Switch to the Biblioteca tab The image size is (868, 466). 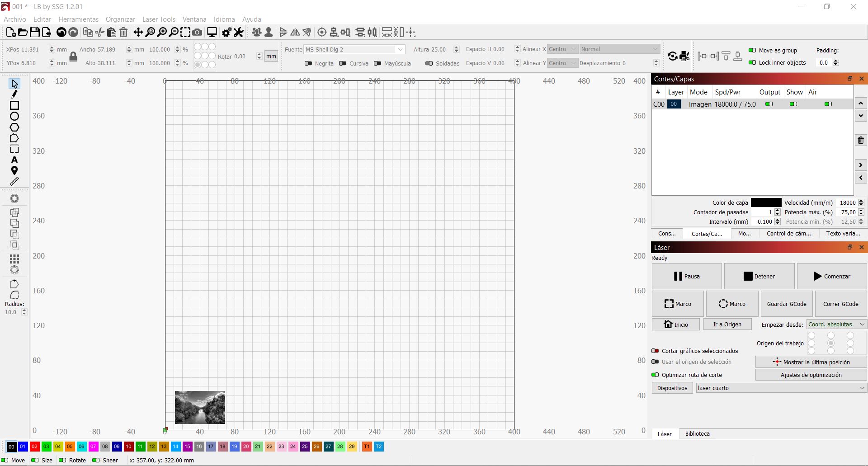(697, 433)
